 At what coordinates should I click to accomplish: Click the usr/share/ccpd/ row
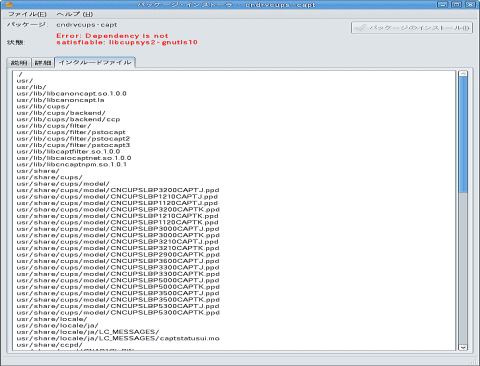point(49,345)
